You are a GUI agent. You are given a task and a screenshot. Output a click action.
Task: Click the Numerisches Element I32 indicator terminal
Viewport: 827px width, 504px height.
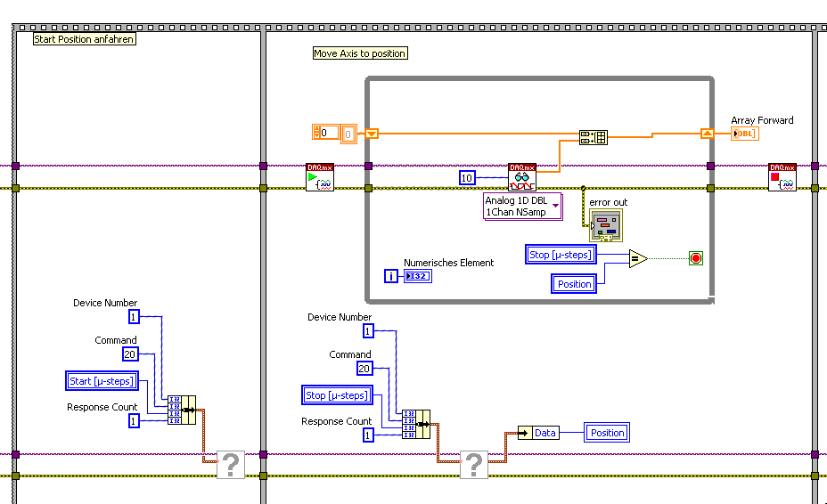(x=418, y=276)
